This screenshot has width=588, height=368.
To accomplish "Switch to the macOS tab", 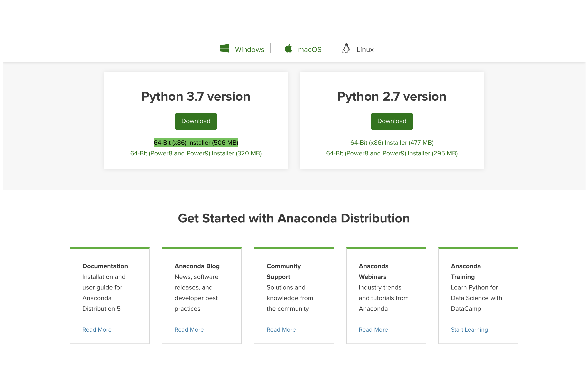I will (310, 50).
